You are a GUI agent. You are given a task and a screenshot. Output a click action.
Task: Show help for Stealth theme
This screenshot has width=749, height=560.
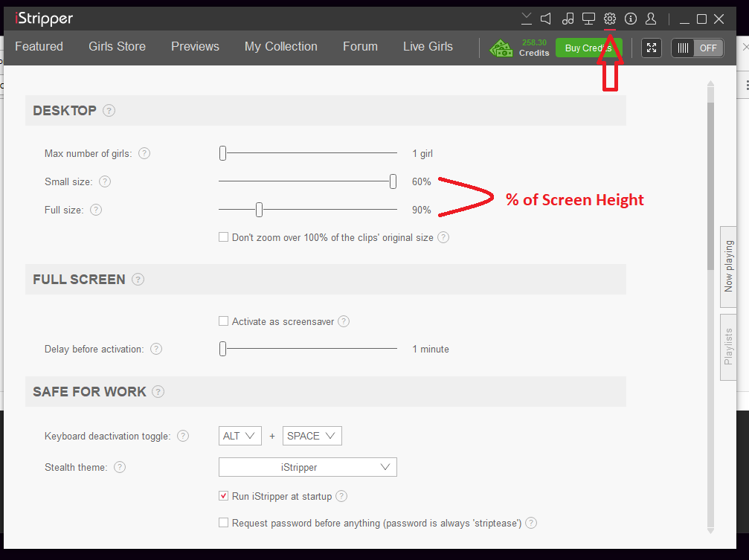[x=120, y=467]
